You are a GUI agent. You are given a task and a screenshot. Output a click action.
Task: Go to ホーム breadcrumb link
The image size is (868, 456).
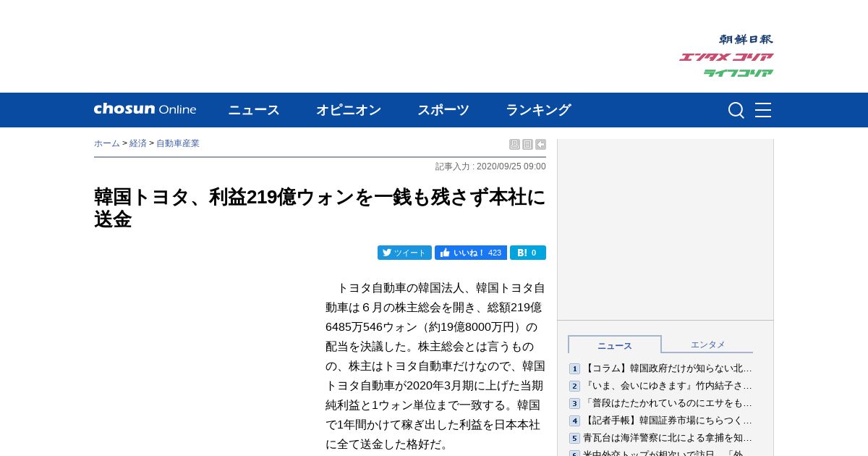(x=107, y=143)
